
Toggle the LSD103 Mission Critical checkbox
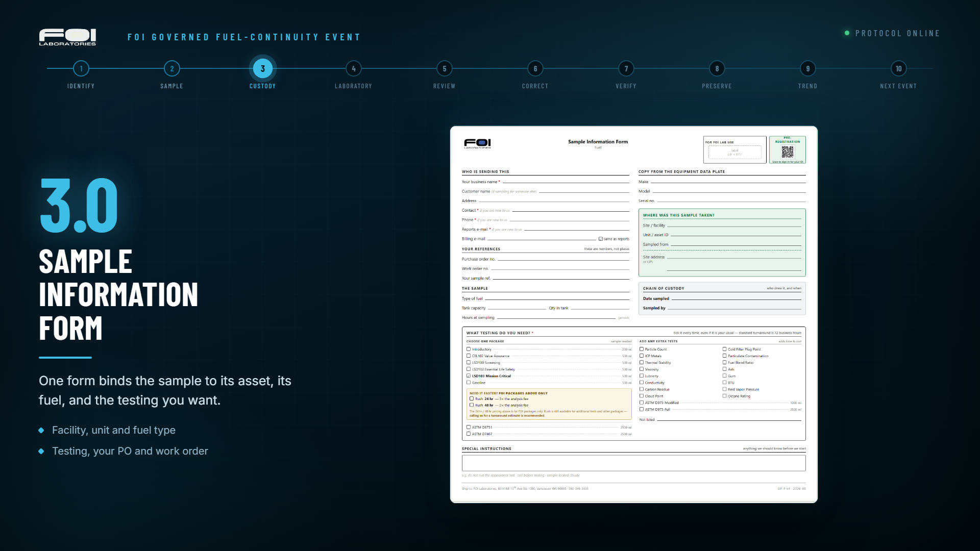[469, 376]
